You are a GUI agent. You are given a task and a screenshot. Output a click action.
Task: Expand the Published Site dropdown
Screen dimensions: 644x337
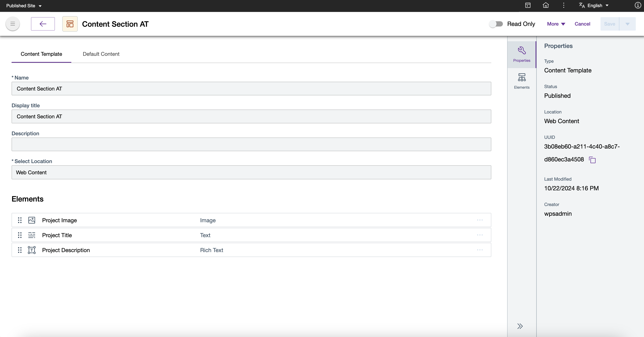point(24,5)
